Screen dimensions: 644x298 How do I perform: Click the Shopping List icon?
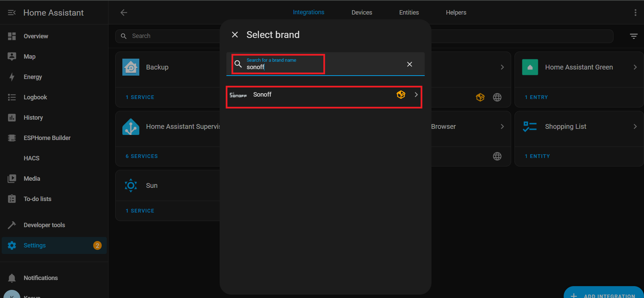coord(530,126)
